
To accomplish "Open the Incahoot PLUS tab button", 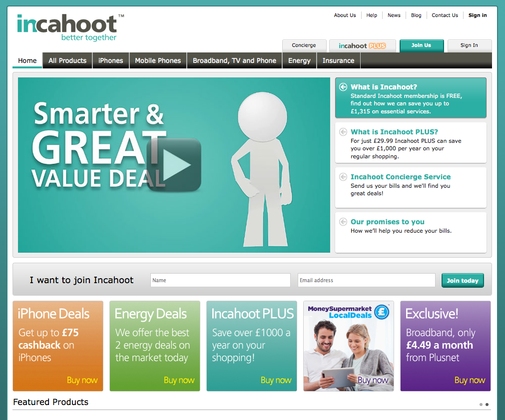I will [x=362, y=45].
